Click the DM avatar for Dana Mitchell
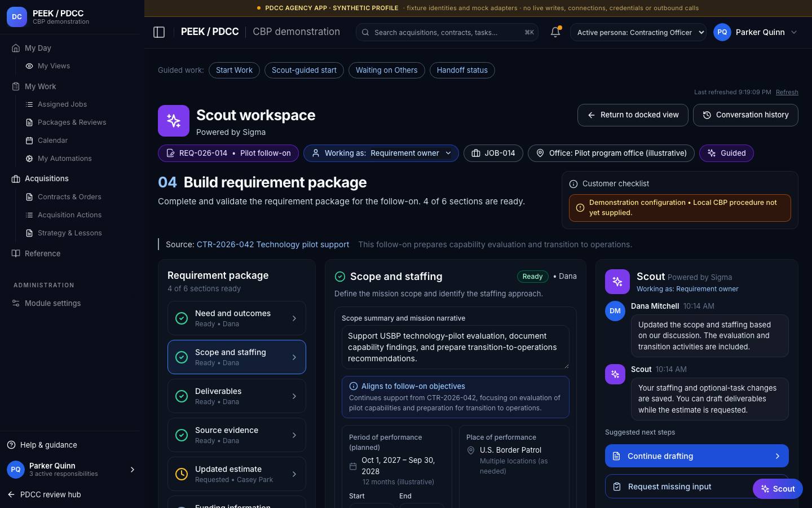The width and height of the screenshot is (812, 508). point(615,311)
